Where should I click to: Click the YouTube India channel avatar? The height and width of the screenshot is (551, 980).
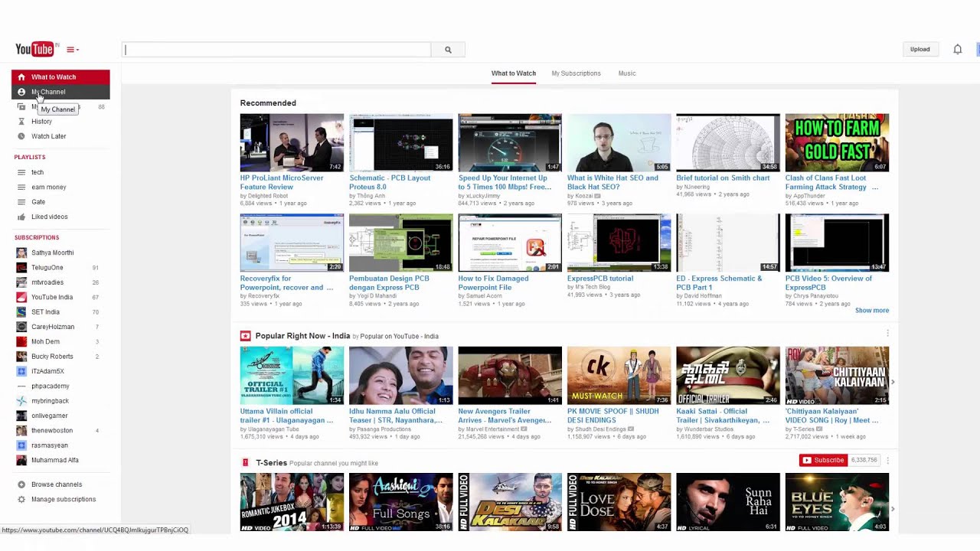point(21,297)
